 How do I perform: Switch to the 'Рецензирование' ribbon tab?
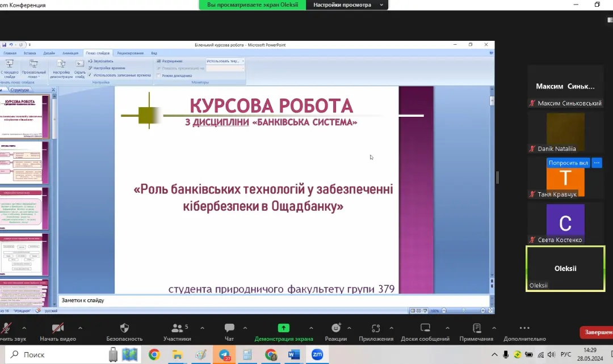131,53
